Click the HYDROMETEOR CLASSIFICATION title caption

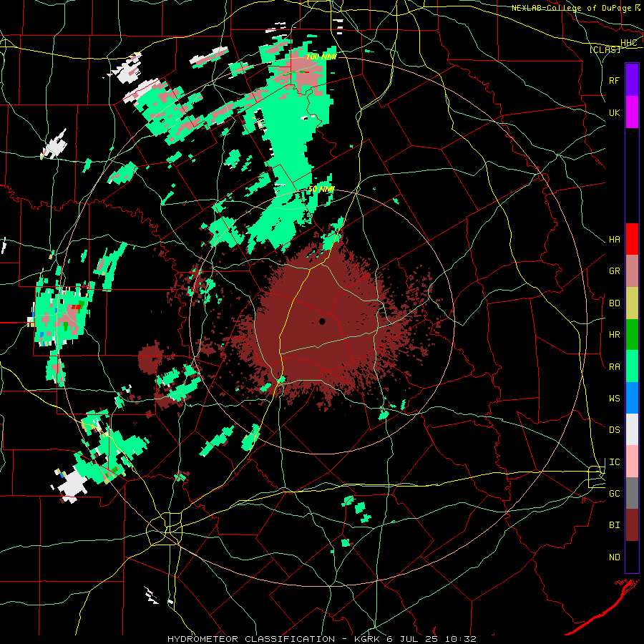click(x=251, y=639)
